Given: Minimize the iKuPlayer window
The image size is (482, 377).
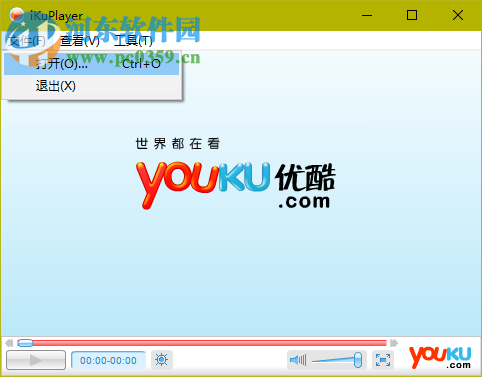Looking at the screenshot, I should tap(367, 15).
